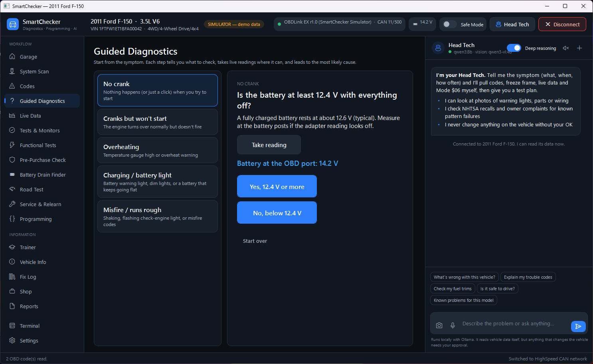Toggle the Safe Mode switch
Screen dimensions: 593x364
[450, 24]
